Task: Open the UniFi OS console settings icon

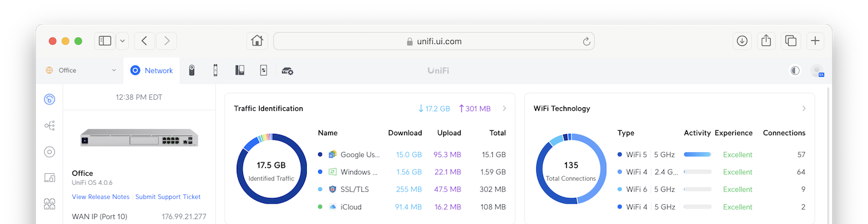Action: tap(287, 71)
